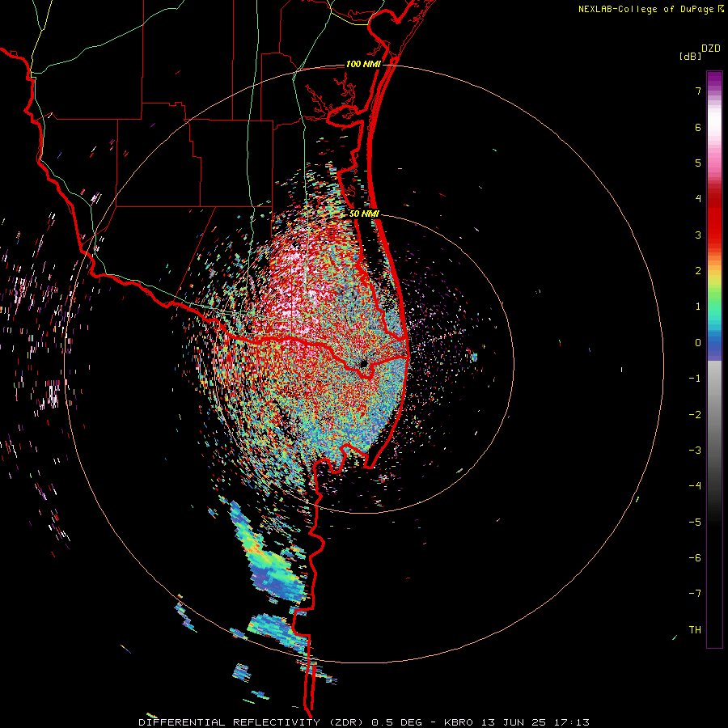The image size is (728, 728).
Task: Click the DIFFERENTIAL REFLECTIVITY caption text
Action: pos(230,722)
